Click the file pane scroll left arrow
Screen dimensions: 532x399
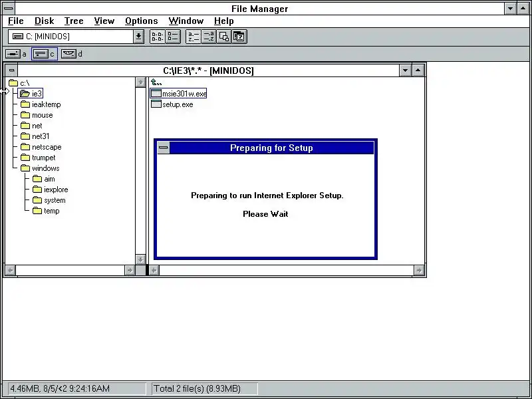coord(154,271)
